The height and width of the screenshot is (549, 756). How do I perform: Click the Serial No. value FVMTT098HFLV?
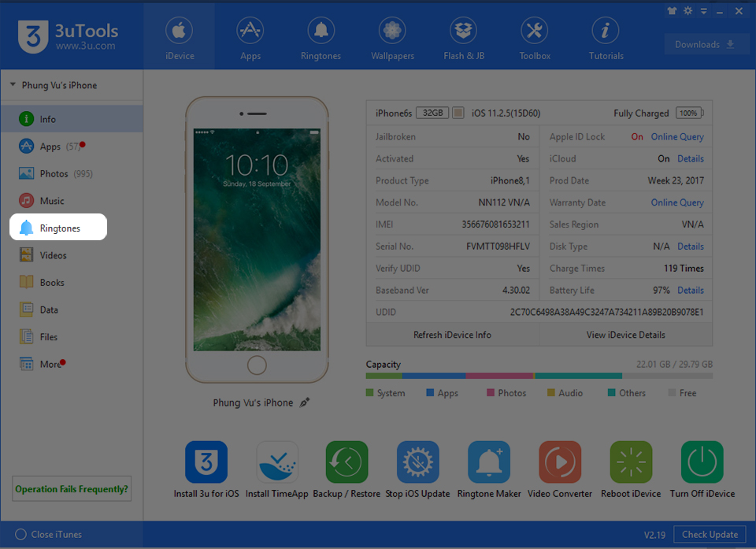[x=498, y=247]
